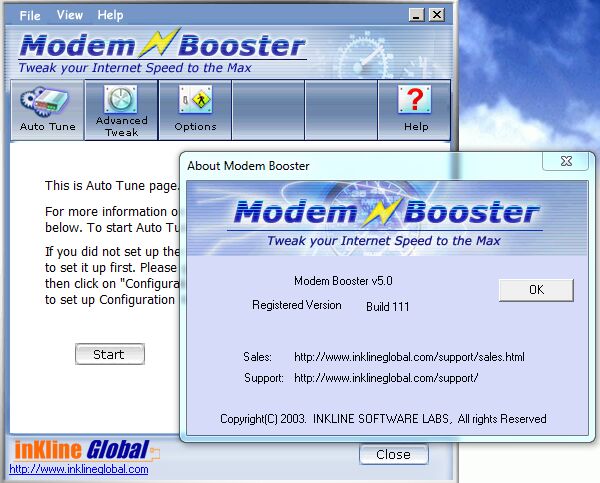Click the "Build 111" text
This screenshot has height=483, width=600.
pos(388,307)
